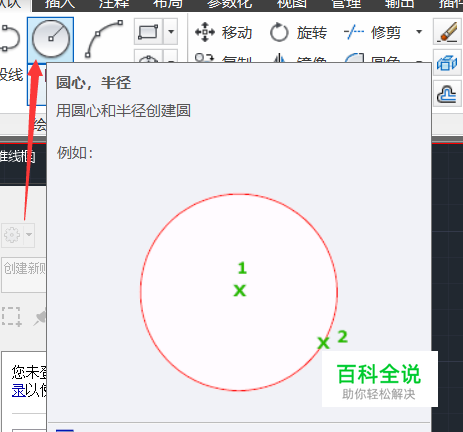The width and height of the screenshot is (463, 432).
Task: Open the 参数化 ribbon tab
Action: pos(230,3)
